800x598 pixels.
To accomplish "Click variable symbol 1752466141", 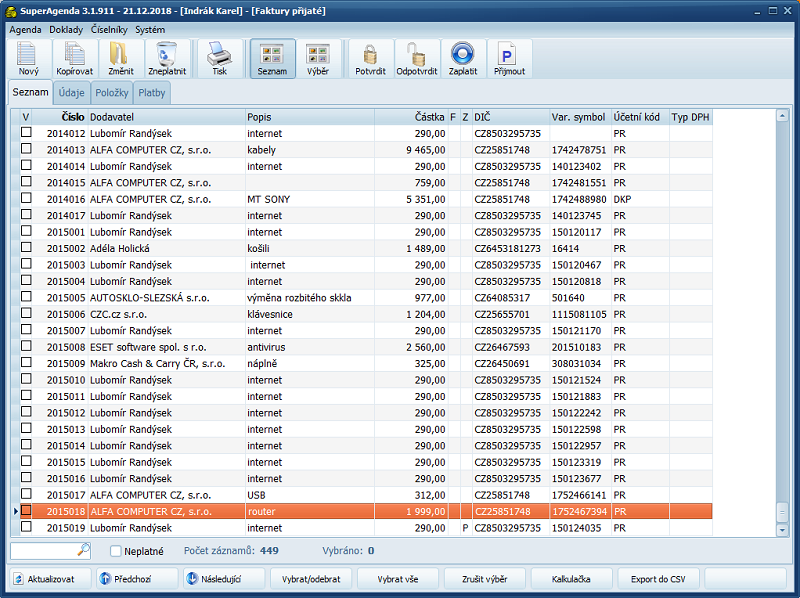I will [x=579, y=495].
